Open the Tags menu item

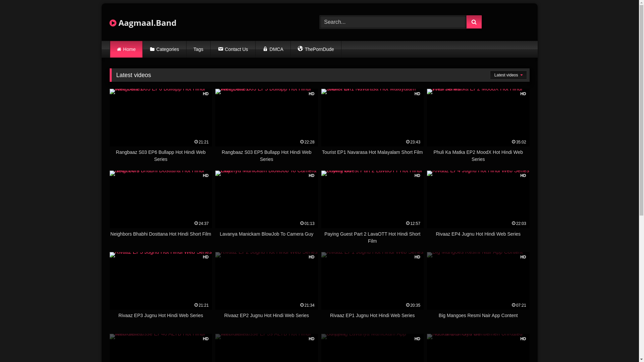pyautogui.click(x=198, y=49)
